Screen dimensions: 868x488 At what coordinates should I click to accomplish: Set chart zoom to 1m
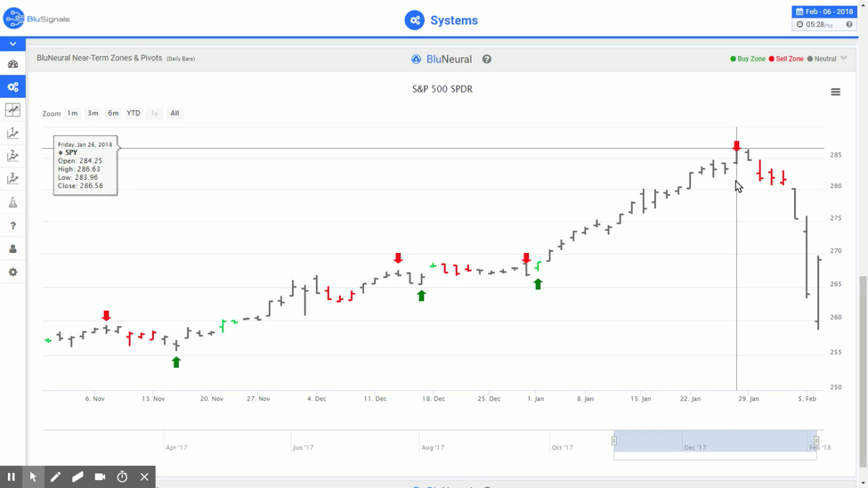pyautogui.click(x=72, y=114)
